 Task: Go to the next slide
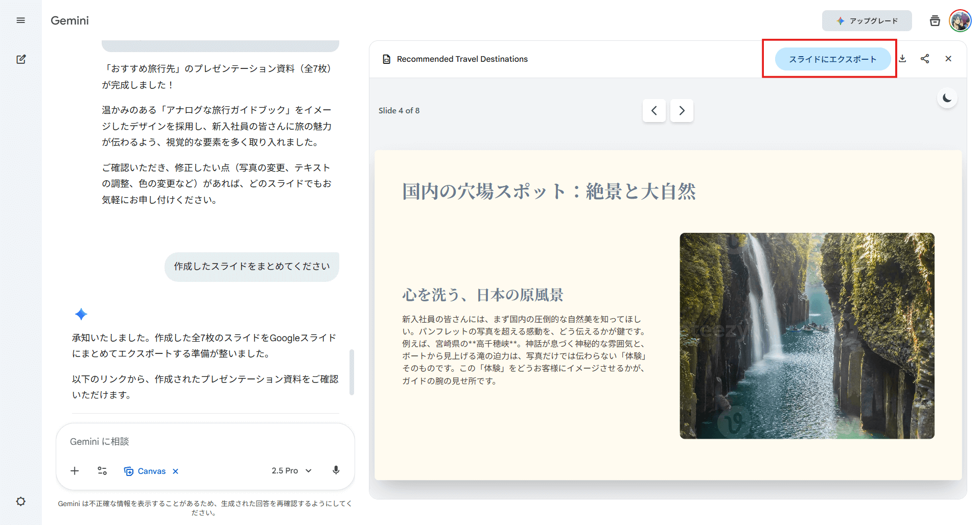point(682,111)
